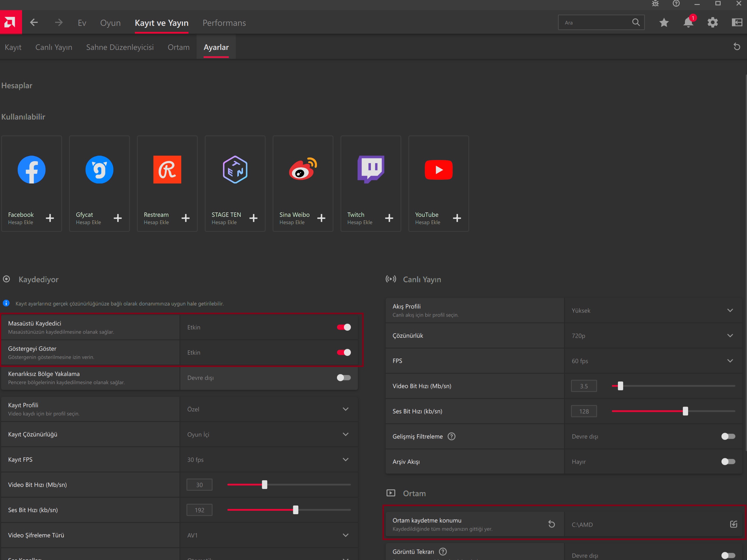Click recording Ses Bit Hızı slider handle

click(295, 510)
